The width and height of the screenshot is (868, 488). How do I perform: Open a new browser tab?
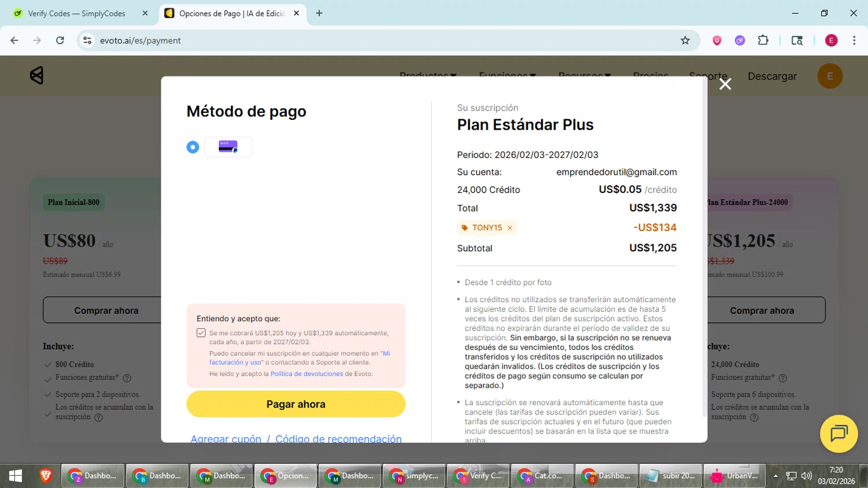[319, 13]
